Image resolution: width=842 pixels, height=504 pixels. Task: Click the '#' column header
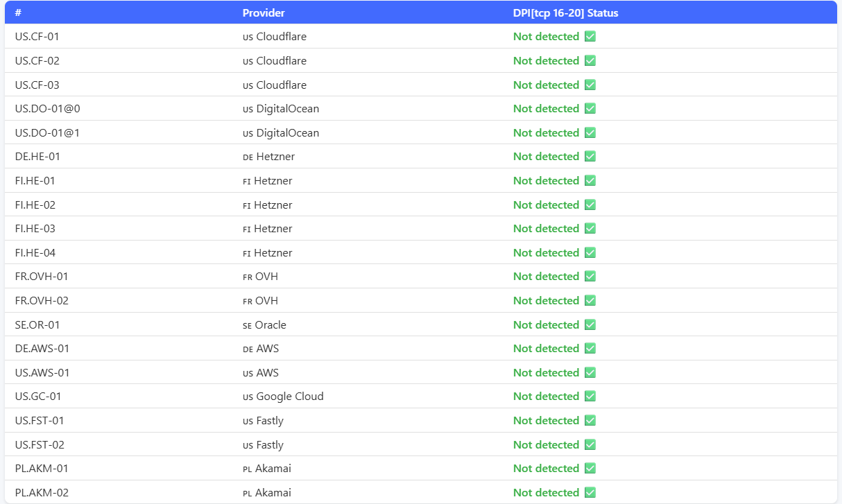coord(19,13)
